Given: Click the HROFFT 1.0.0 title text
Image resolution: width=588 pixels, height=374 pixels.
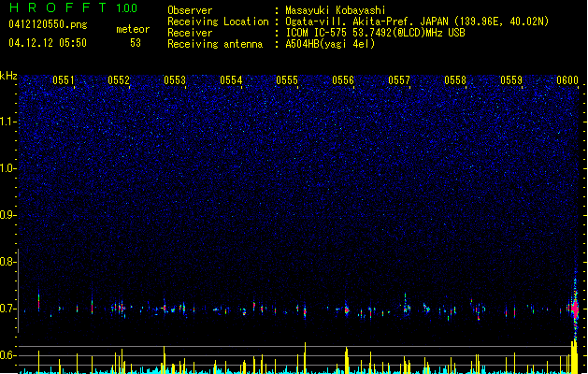Looking at the screenshot, I should coord(74,7).
